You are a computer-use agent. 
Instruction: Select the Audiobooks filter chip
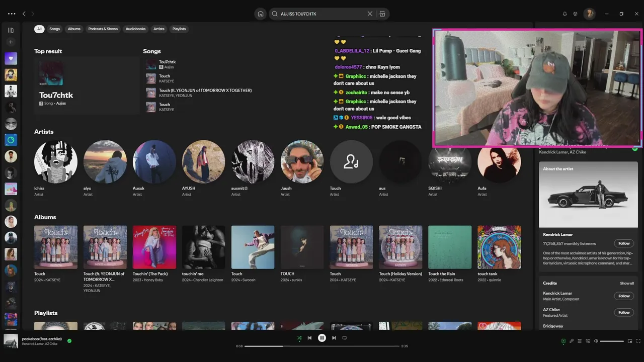(135, 29)
